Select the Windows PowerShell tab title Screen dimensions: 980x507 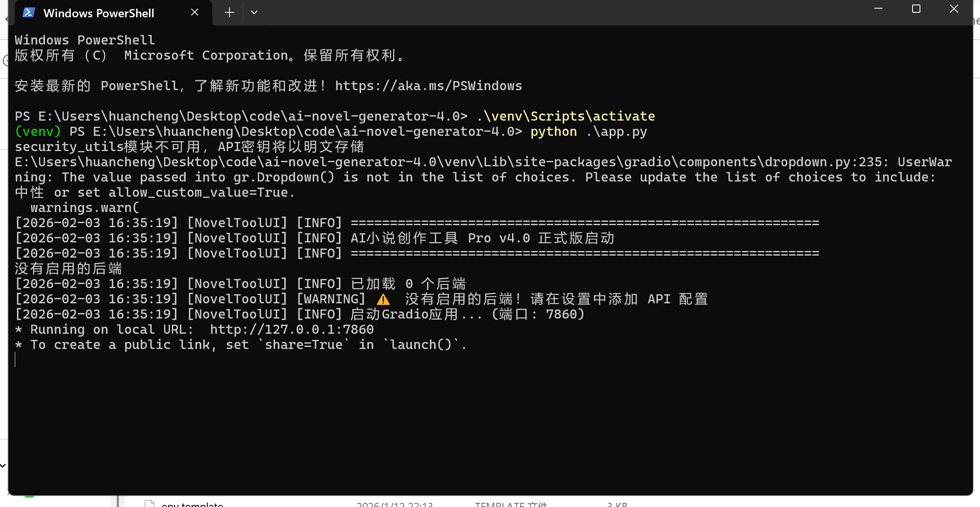pos(99,13)
